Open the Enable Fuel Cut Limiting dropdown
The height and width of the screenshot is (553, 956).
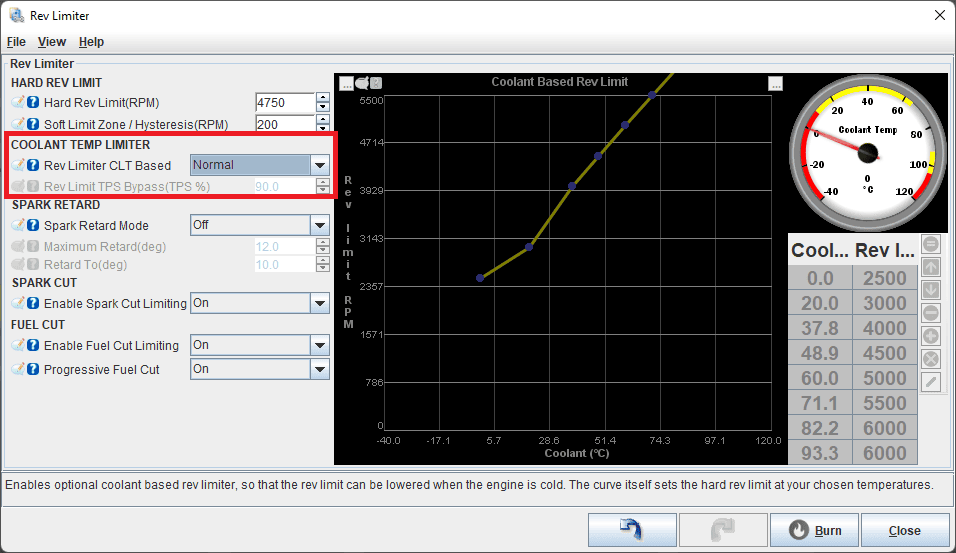click(x=260, y=345)
